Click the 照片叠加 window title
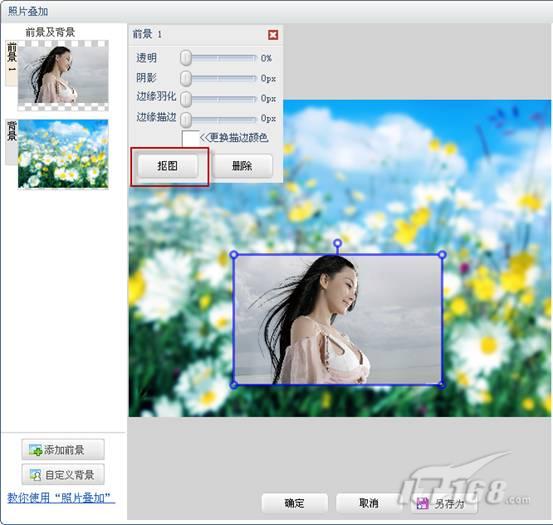The width and height of the screenshot is (553, 525). [28, 11]
